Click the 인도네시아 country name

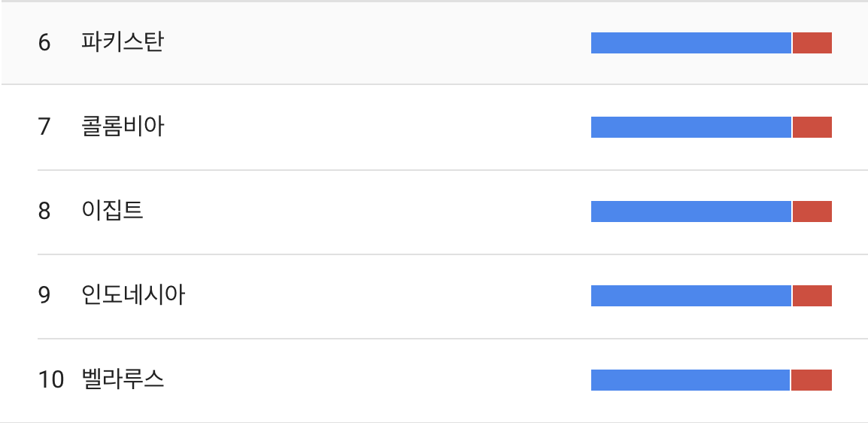[x=133, y=295]
